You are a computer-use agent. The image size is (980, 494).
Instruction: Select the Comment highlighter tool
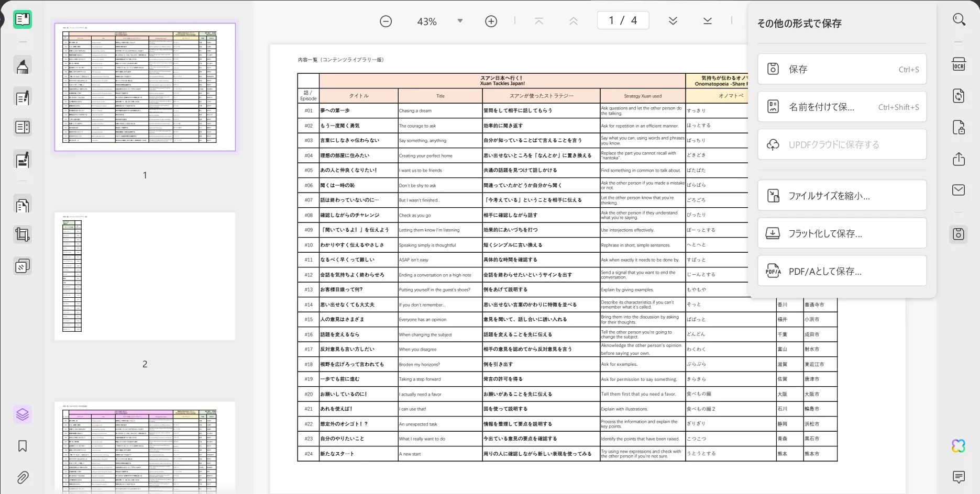pos(22,66)
